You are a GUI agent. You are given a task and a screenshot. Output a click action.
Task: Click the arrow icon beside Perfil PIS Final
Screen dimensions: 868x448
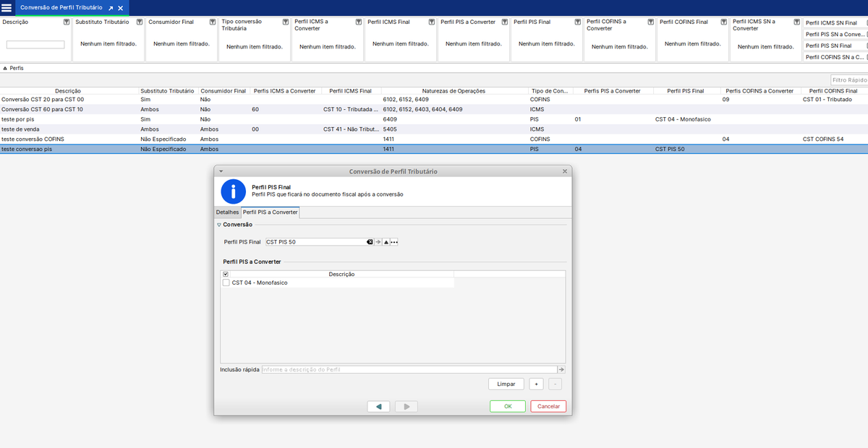pyautogui.click(x=378, y=242)
